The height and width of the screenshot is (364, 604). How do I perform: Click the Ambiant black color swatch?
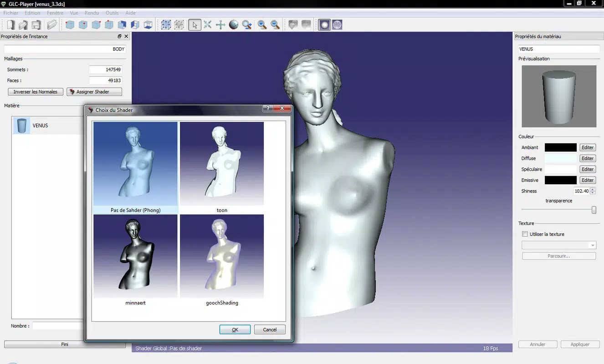point(561,147)
